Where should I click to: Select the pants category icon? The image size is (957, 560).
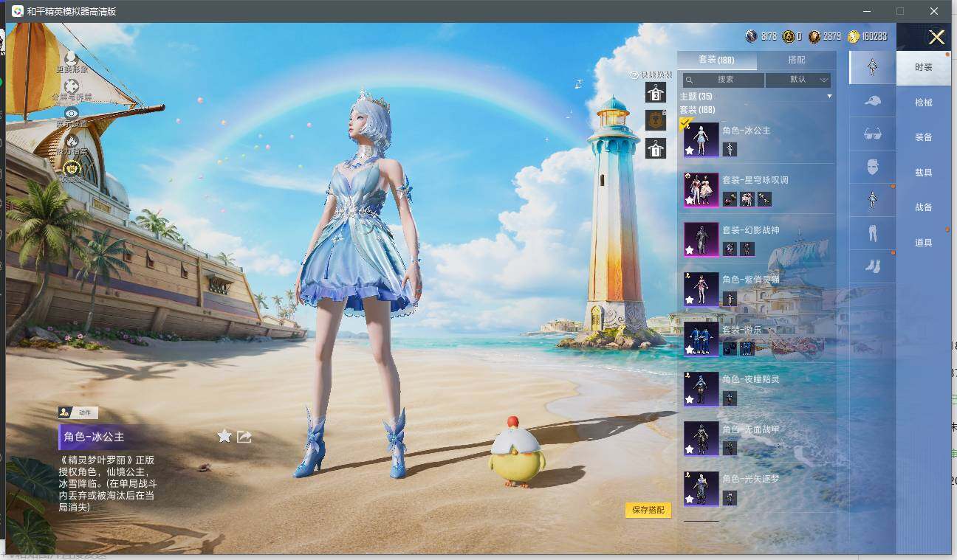click(x=872, y=234)
